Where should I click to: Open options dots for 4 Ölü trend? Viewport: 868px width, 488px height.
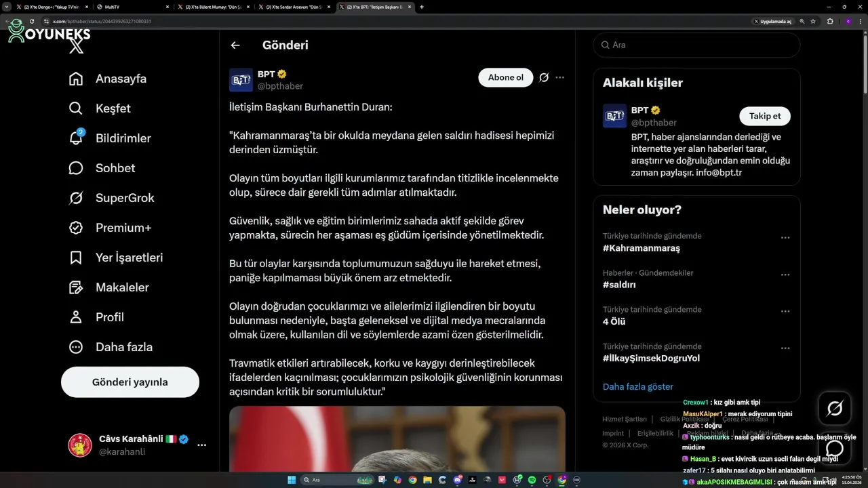click(785, 311)
